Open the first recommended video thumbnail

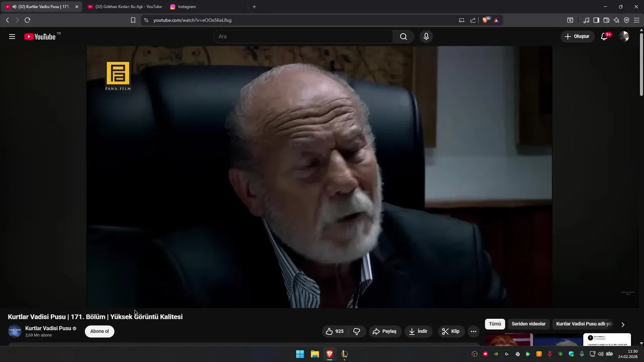click(x=509, y=340)
